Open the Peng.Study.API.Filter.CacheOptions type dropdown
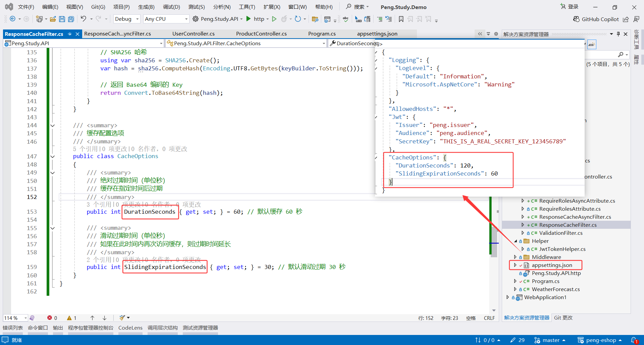The height and width of the screenshot is (345, 644). 246,43
